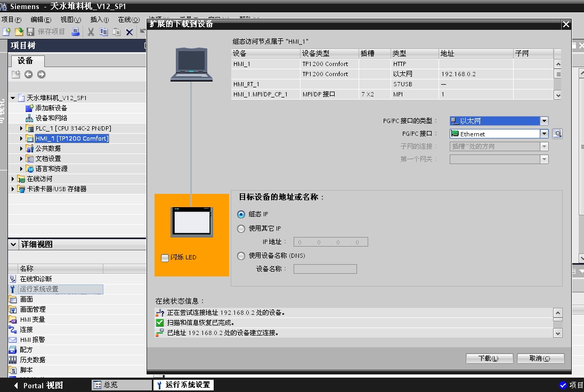The width and height of the screenshot is (584, 392).
Task: Click the 设备名称 input field
Action: [x=325, y=269]
